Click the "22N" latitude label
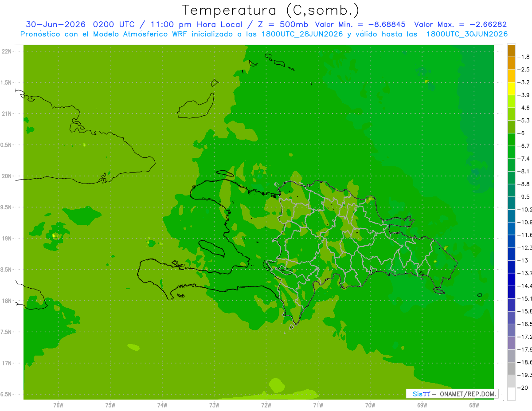The height and width of the screenshot is (411, 532). [x=8, y=51]
